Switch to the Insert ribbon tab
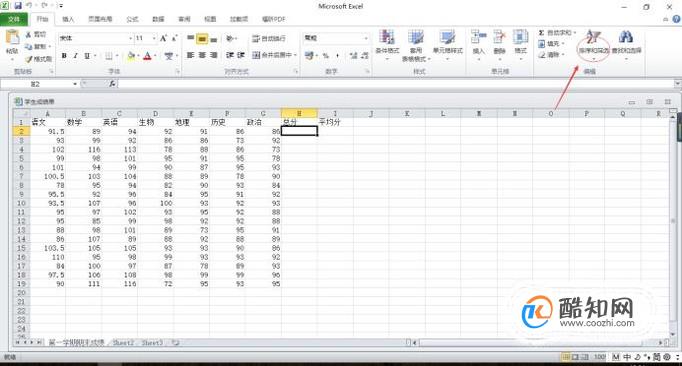 [68, 19]
